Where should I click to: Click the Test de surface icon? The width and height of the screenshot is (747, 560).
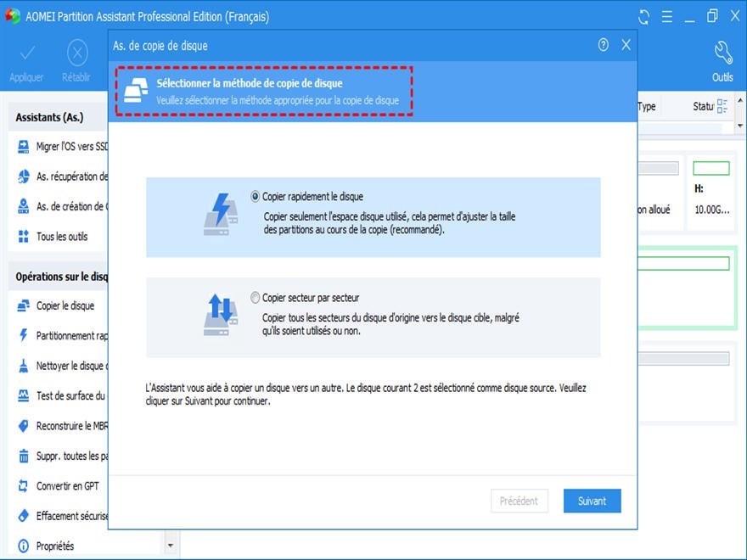pyautogui.click(x=23, y=395)
